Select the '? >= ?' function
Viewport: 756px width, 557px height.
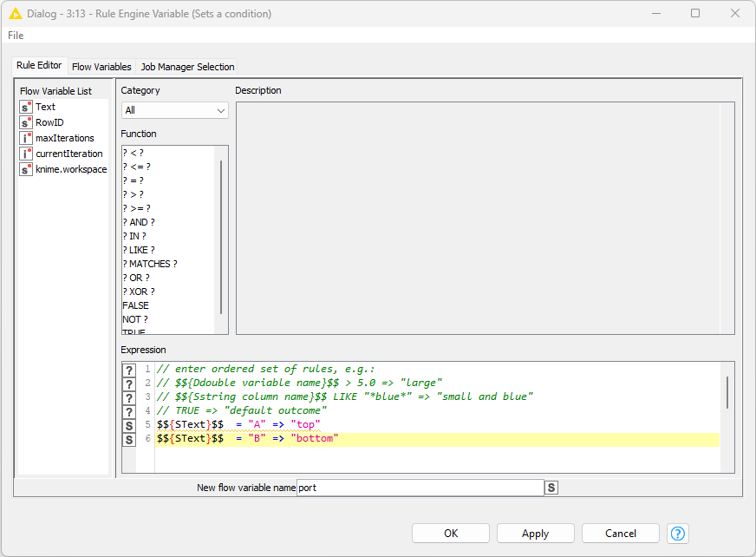tap(136, 208)
